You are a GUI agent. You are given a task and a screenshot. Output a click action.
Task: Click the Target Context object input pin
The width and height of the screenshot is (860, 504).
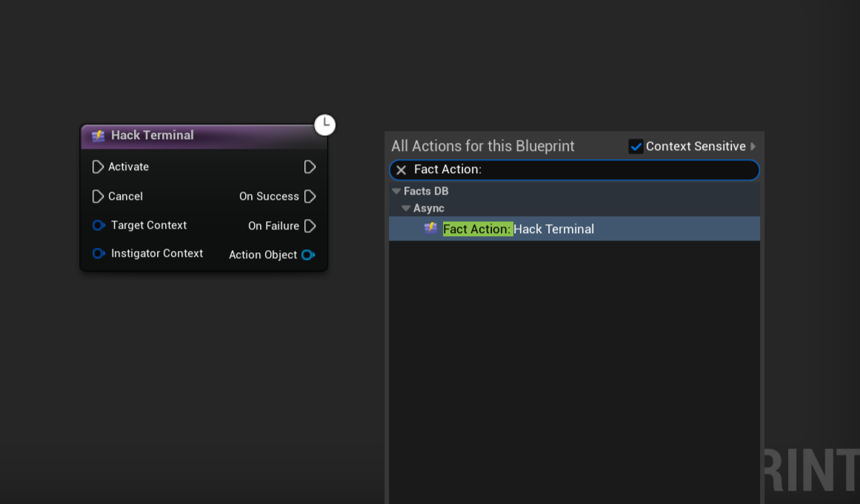click(x=99, y=225)
